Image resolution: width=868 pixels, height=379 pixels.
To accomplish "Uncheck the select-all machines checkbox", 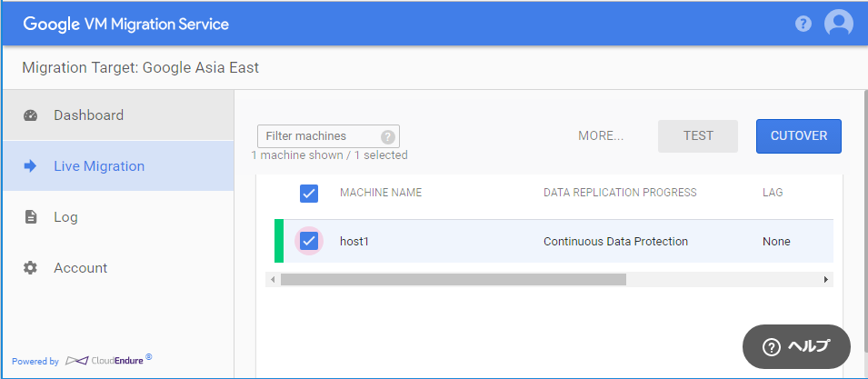I will pos(309,193).
